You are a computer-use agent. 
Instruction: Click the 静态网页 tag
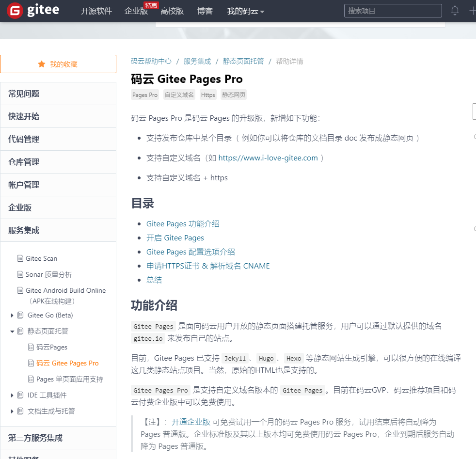tap(234, 95)
